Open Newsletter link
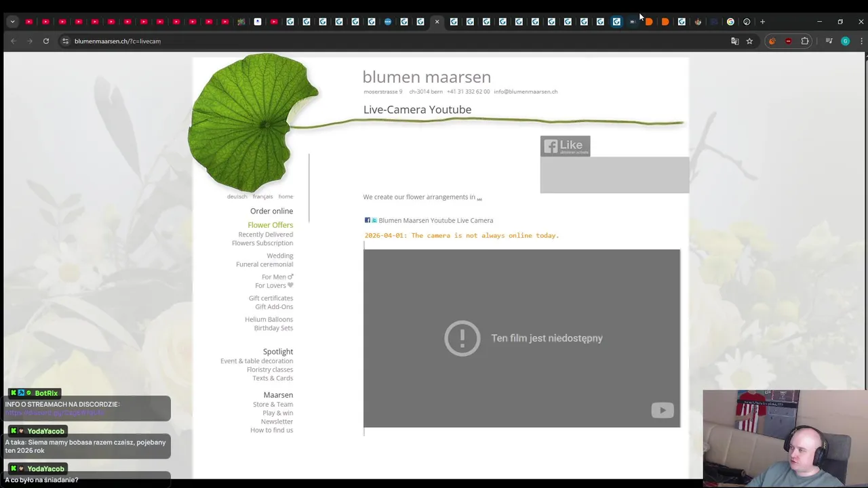This screenshot has width=868, height=488. 277,422
